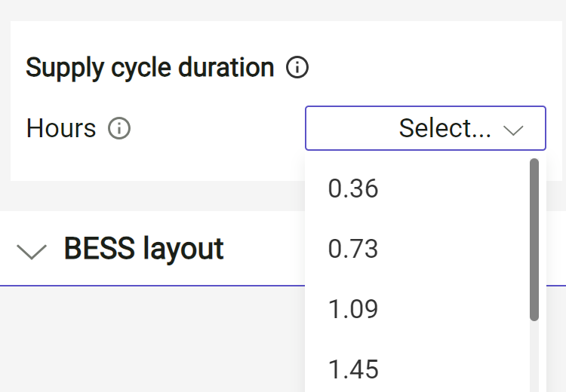Click info icon beside Supply cycle duration
This screenshot has height=392, width=566.
[x=297, y=68]
